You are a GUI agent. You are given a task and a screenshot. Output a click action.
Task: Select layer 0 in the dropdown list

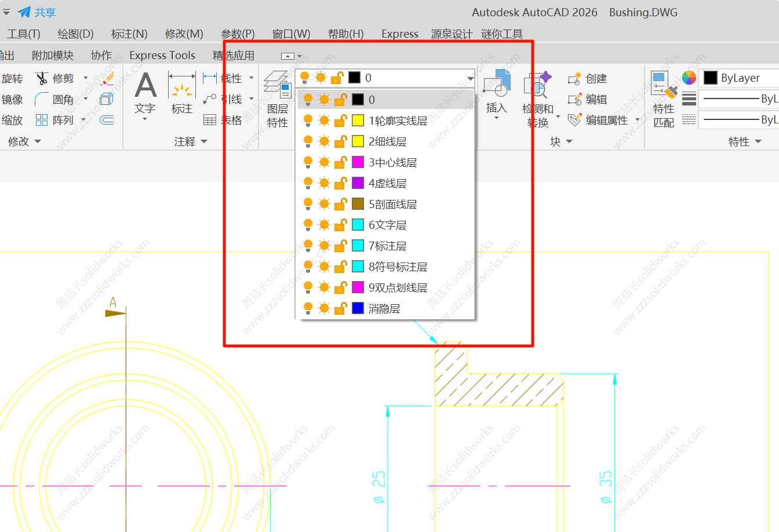pyautogui.click(x=385, y=100)
